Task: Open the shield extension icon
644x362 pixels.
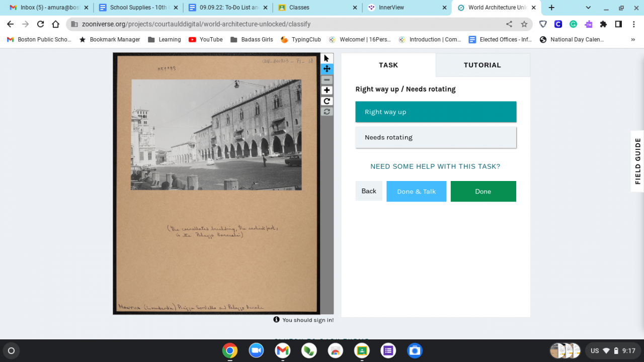Action: tap(543, 24)
